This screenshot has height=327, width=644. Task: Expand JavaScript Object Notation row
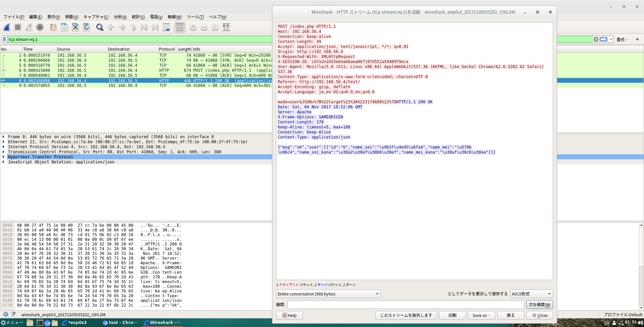[3, 162]
